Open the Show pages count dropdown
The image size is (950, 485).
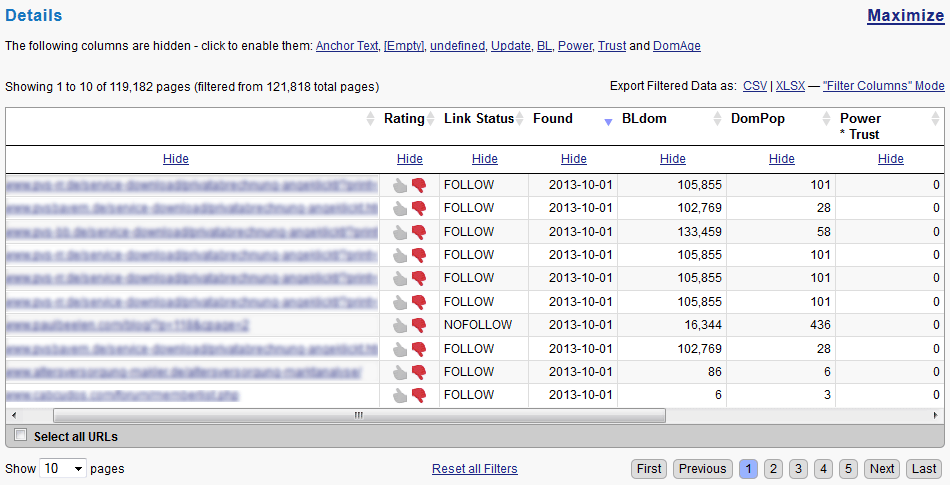pos(63,468)
